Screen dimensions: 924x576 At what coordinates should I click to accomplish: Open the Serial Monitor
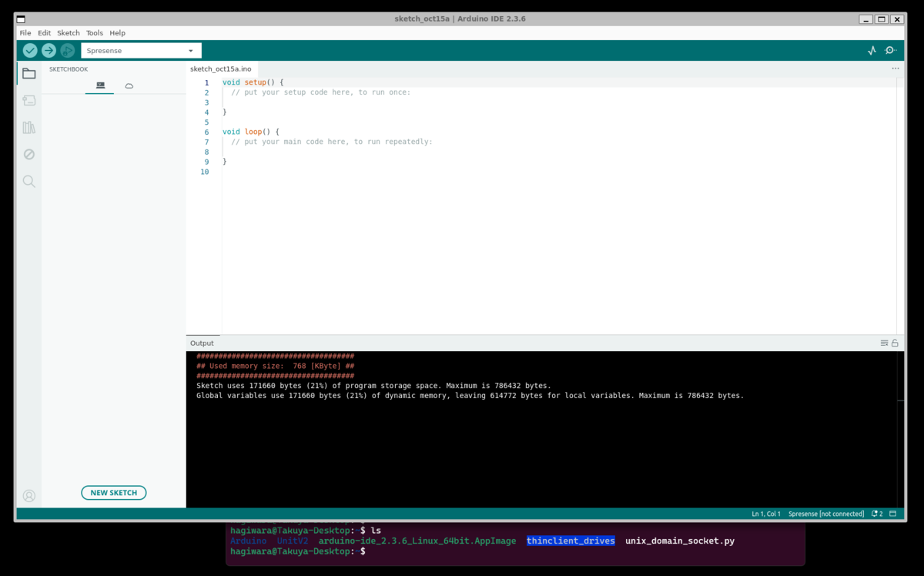click(890, 49)
